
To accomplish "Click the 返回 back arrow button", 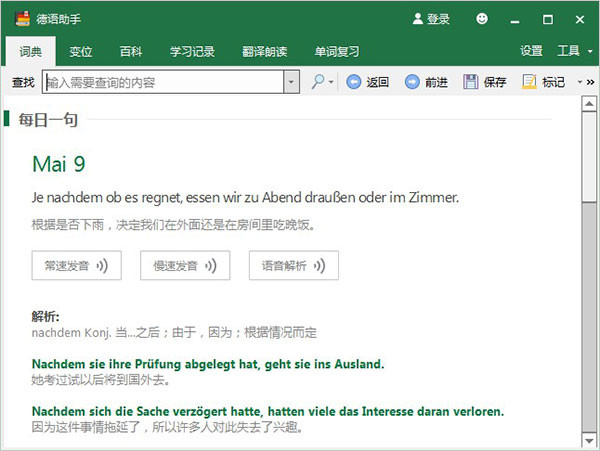I will point(354,82).
